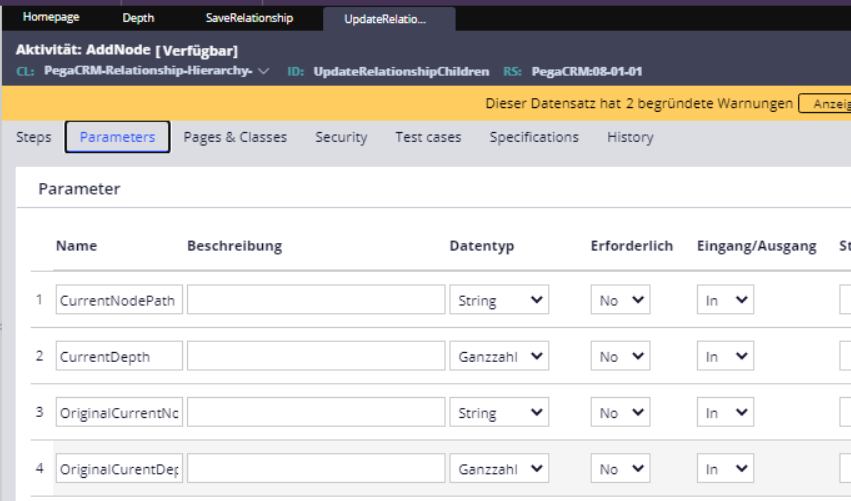
Task: Click description field for CurrentDepth
Action: tap(316, 356)
